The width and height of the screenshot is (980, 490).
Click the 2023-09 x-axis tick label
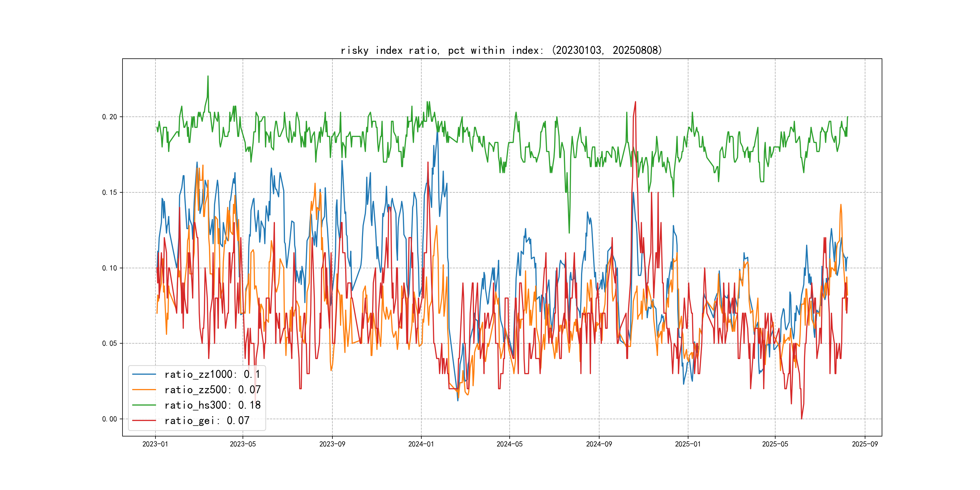click(x=332, y=444)
